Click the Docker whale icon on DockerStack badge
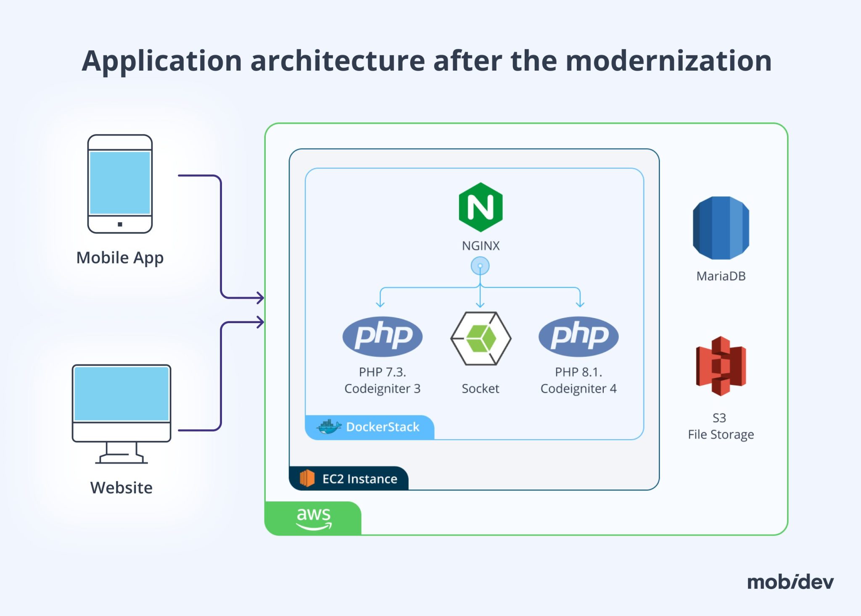 tap(328, 427)
